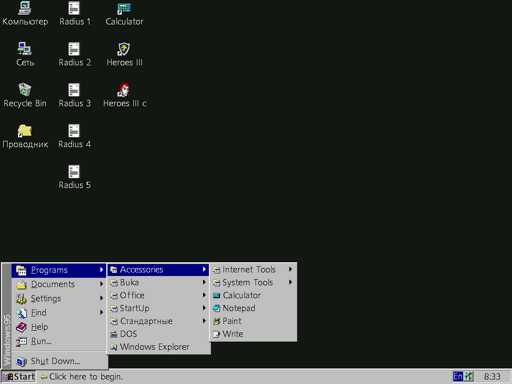Click the Notepad icon in Accessories submenu
Image resolution: width=512 pixels, height=384 pixels.
coord(217,308)
